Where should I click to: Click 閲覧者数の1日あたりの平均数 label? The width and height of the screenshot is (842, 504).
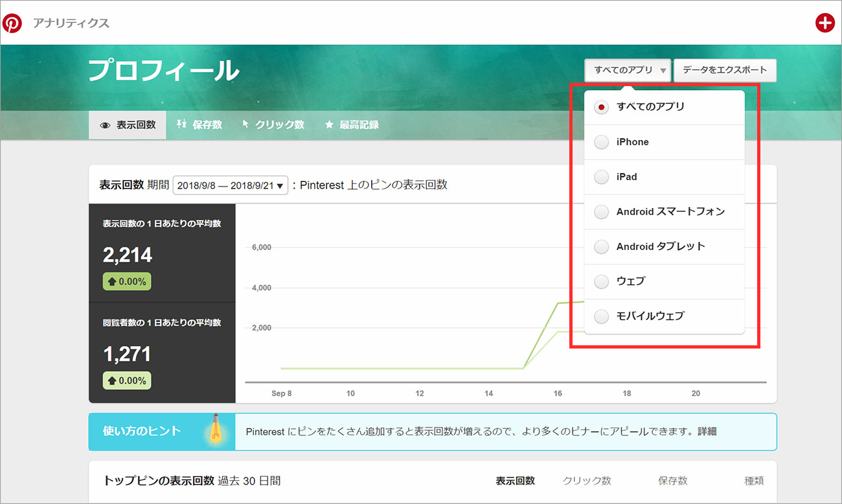tap(162, 323)
